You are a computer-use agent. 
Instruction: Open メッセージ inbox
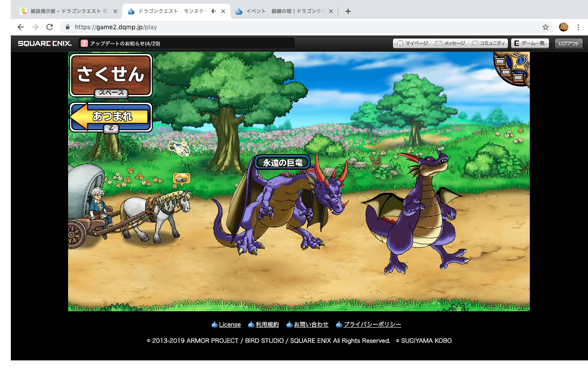click(450, 43)
